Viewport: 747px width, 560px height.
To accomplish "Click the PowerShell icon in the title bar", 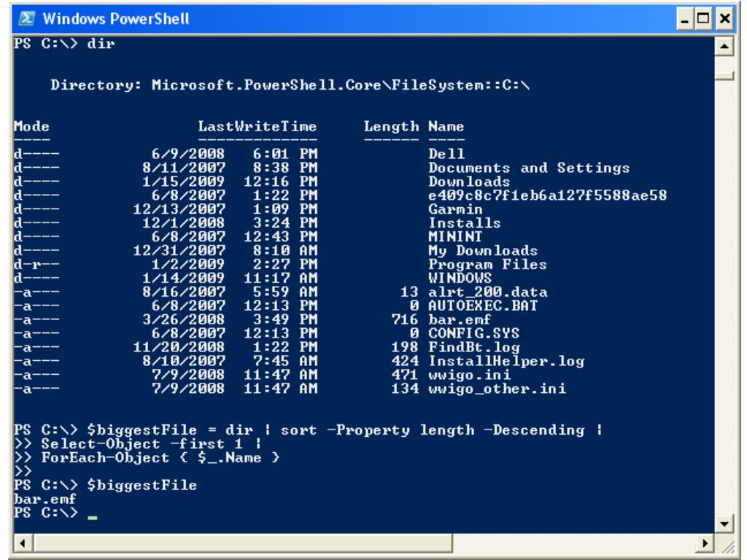I will point(26,18).
